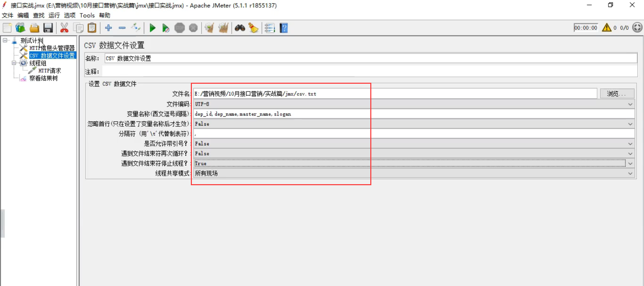The image size is (644, 286).
Task: Select CSV 数据文件设置 tree item
Action: (52, 56)
